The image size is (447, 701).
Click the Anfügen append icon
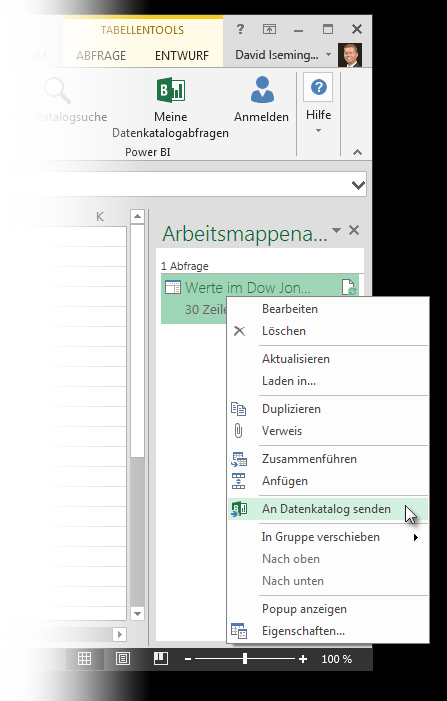coord(238,481)
